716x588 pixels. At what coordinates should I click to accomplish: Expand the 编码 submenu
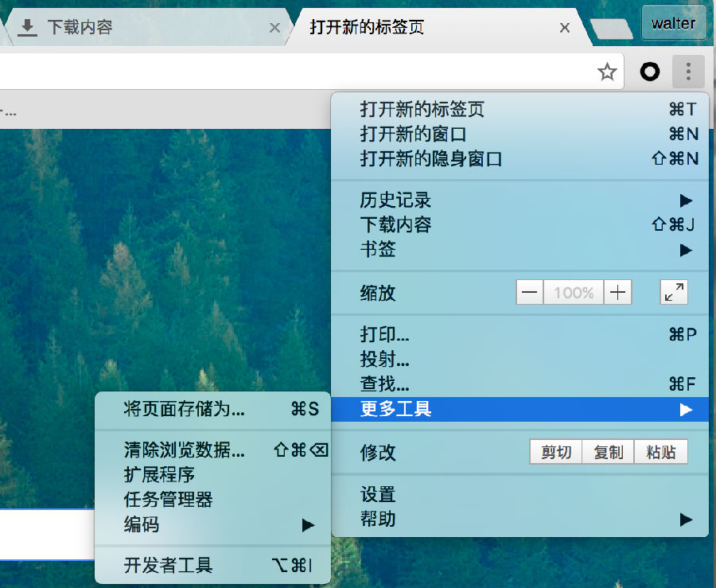tap(212, 525)
